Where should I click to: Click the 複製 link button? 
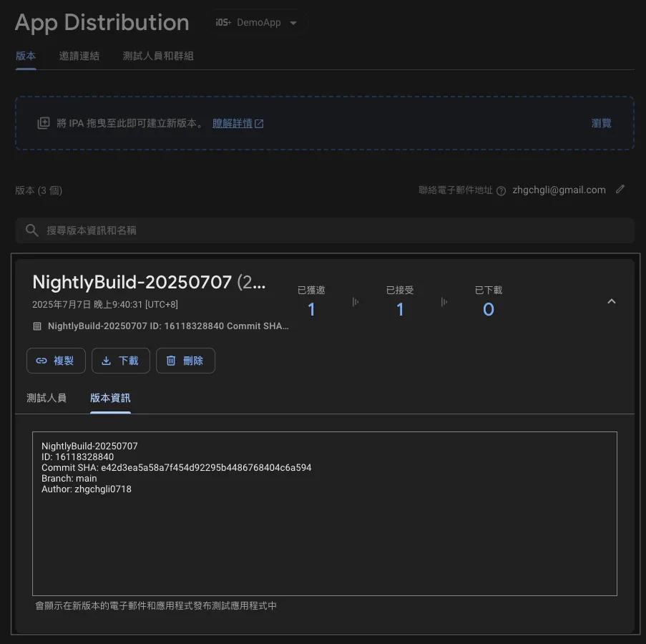56,361
